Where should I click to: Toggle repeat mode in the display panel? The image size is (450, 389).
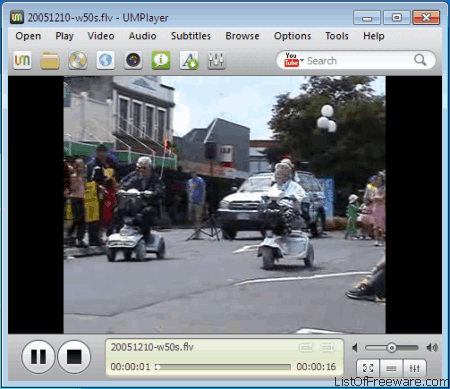click(306, 348)
